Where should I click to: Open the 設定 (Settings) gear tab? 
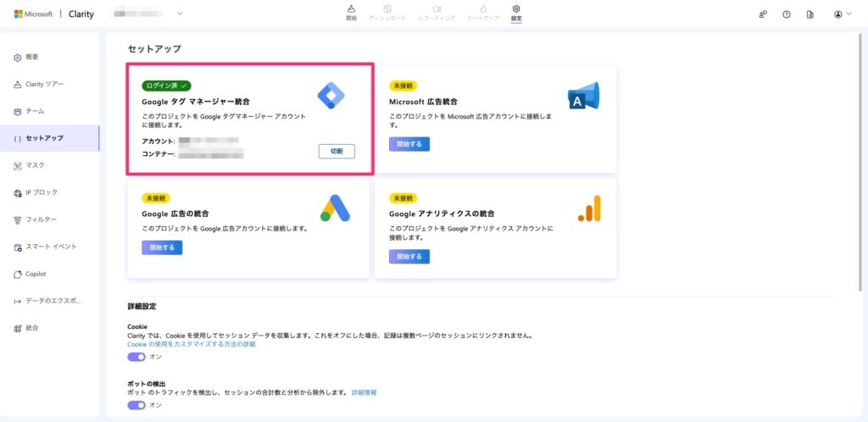tap(516, 12)
